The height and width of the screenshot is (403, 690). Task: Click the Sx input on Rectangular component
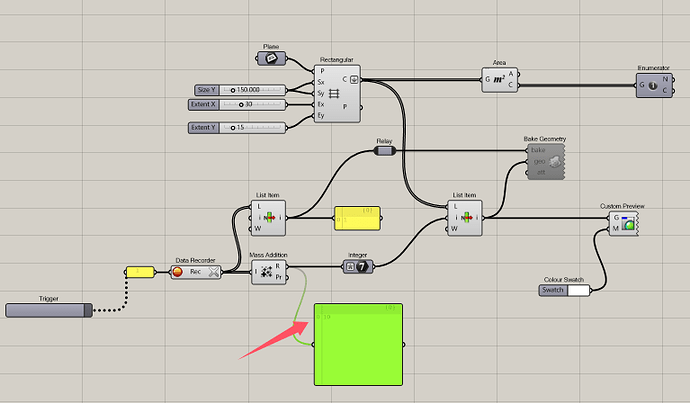click(x=321, y=82)
